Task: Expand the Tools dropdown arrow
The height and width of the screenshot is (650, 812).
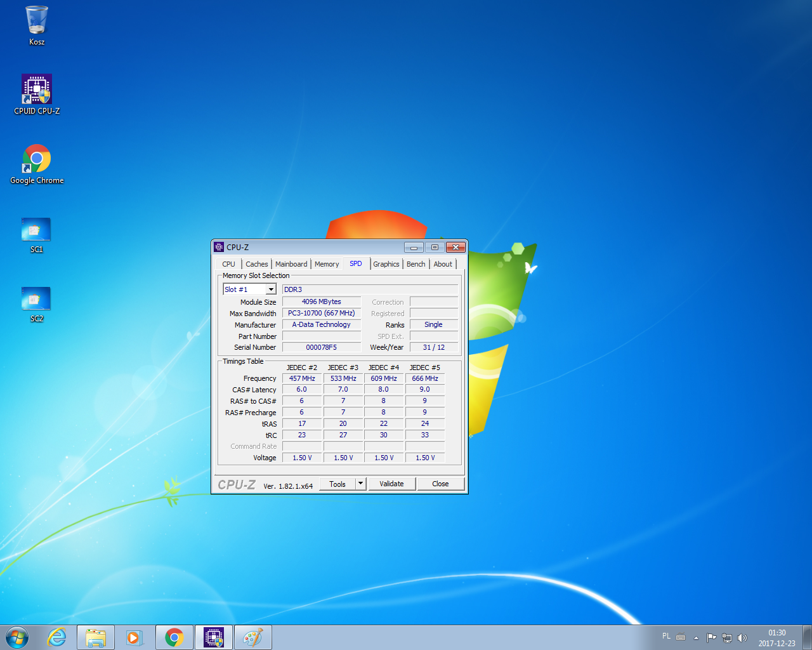Action: pos(360,484)
